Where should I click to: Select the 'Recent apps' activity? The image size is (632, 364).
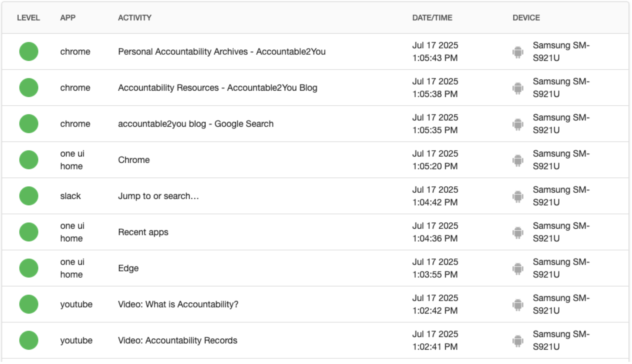coord(143,232)
